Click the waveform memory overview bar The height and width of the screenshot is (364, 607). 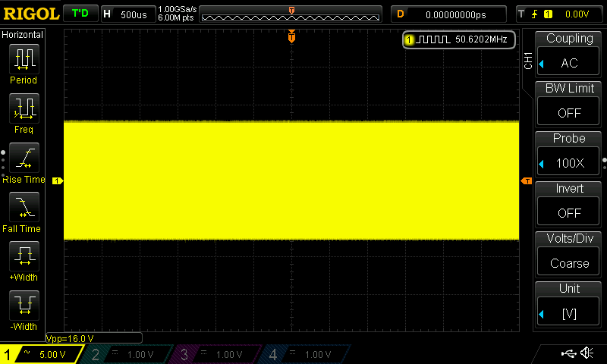coord(291,14)
